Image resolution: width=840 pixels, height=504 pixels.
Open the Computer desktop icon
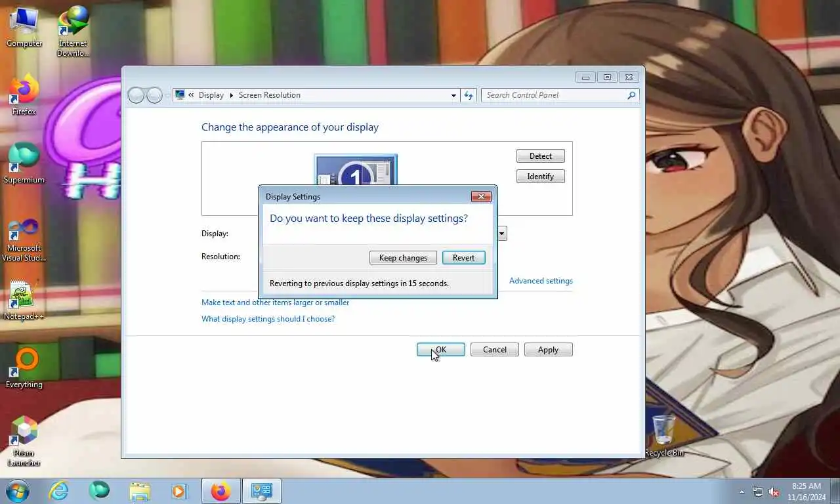point(24,26)
